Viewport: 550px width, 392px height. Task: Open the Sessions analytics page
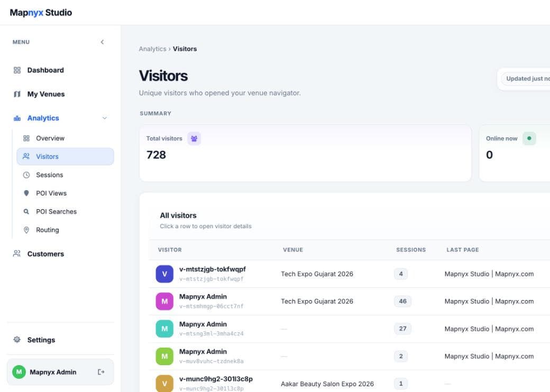point(50,175)
